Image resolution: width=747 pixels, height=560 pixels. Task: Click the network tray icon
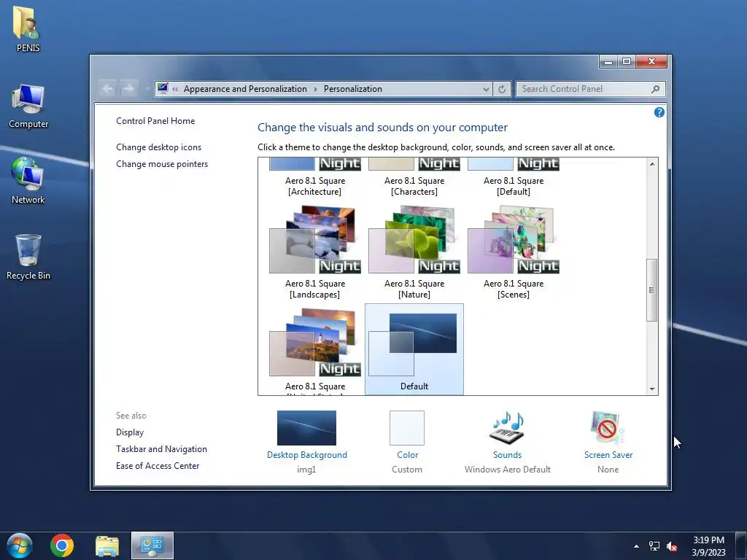(x=654, y=546)
